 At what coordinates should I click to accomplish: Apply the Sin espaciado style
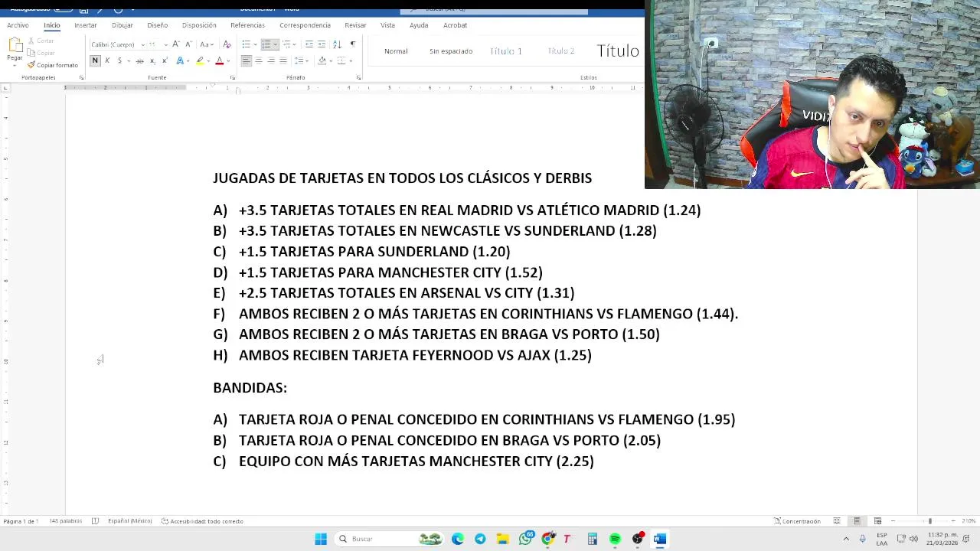tap(451, 51)
